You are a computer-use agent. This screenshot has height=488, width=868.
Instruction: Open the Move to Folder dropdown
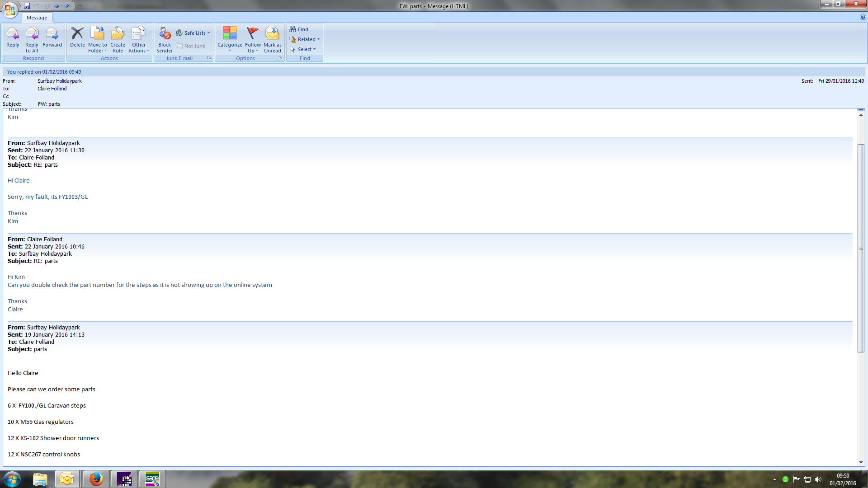point(98,40)
